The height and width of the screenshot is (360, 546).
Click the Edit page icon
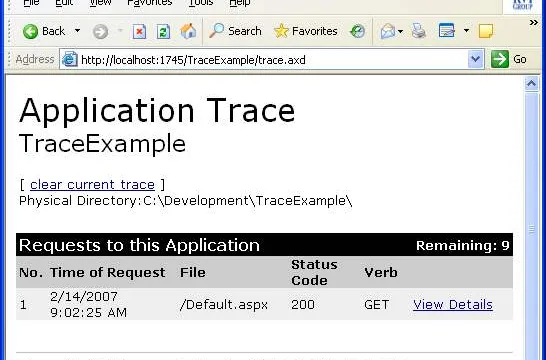[447, 31]
